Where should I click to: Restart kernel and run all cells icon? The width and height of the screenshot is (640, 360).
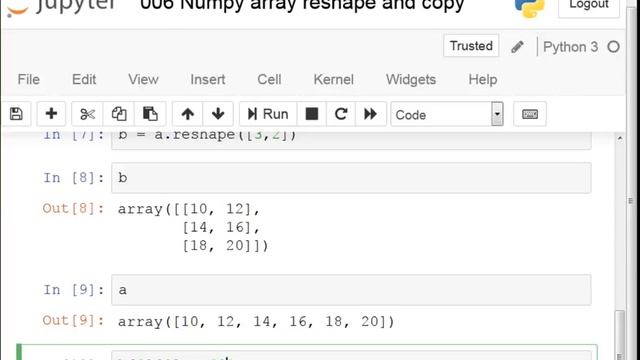click(371, 114)
